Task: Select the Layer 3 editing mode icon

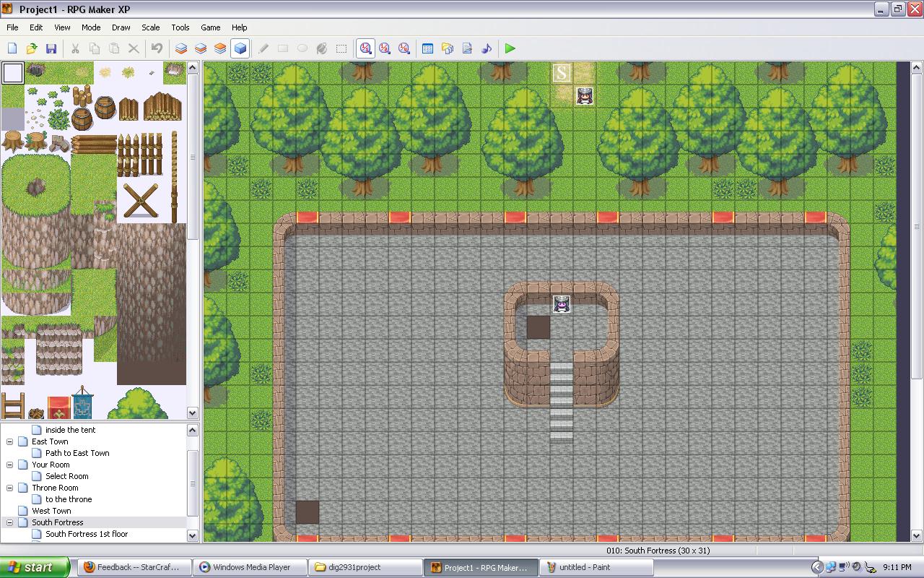Action: pos(220,48)
